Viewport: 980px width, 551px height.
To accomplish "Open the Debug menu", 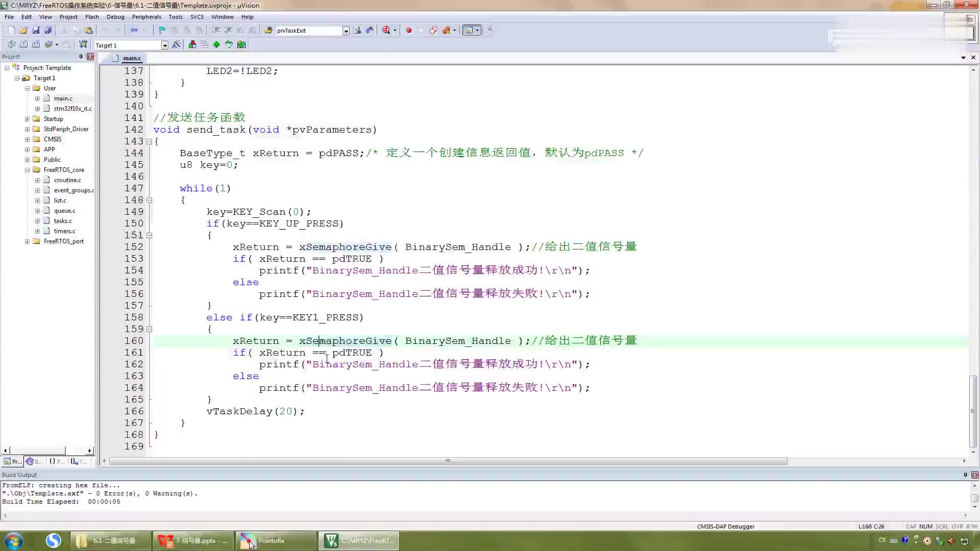I will pos(115,17).
